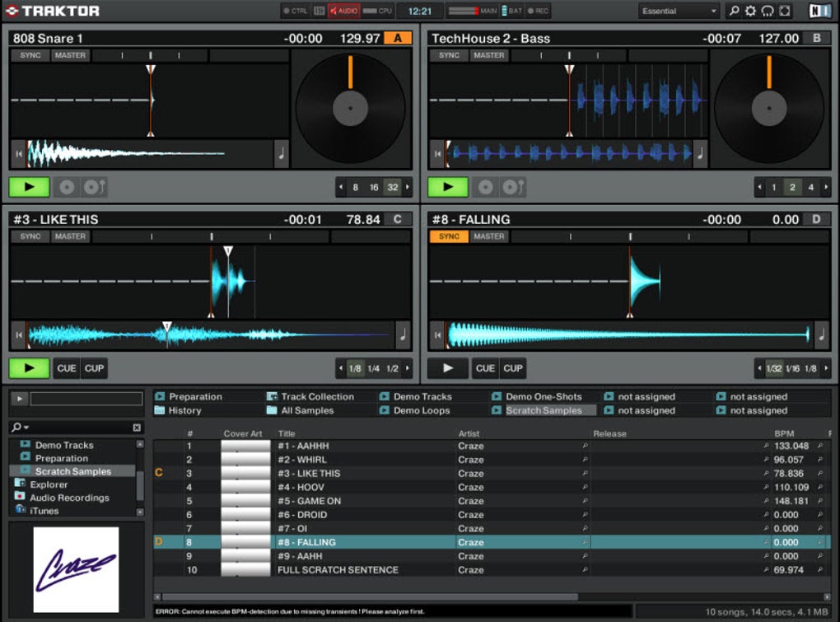840x622 pixels.
Task: Jump to start of Deck C track
Action: 18,335
